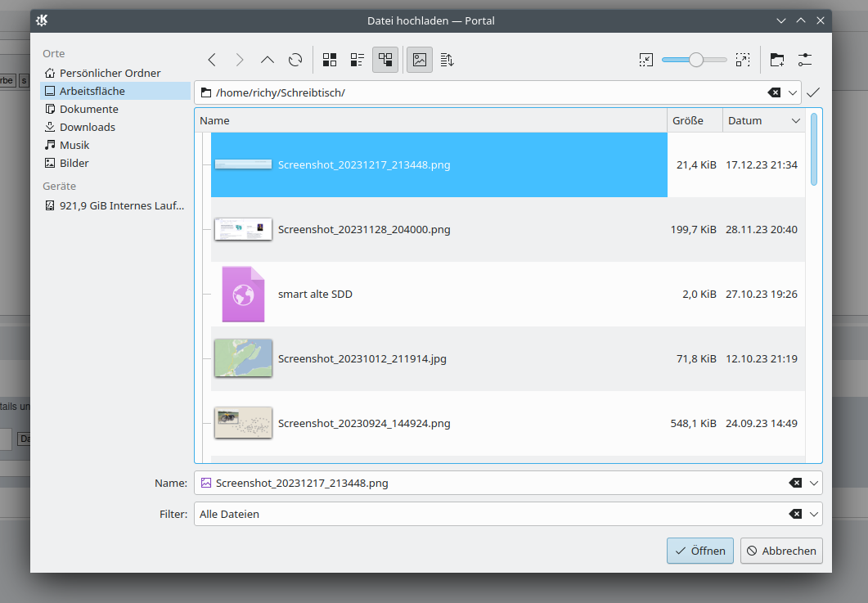Clear the path bar text
This screenshot has width=868, height=603.
click(x=774, y=92)
